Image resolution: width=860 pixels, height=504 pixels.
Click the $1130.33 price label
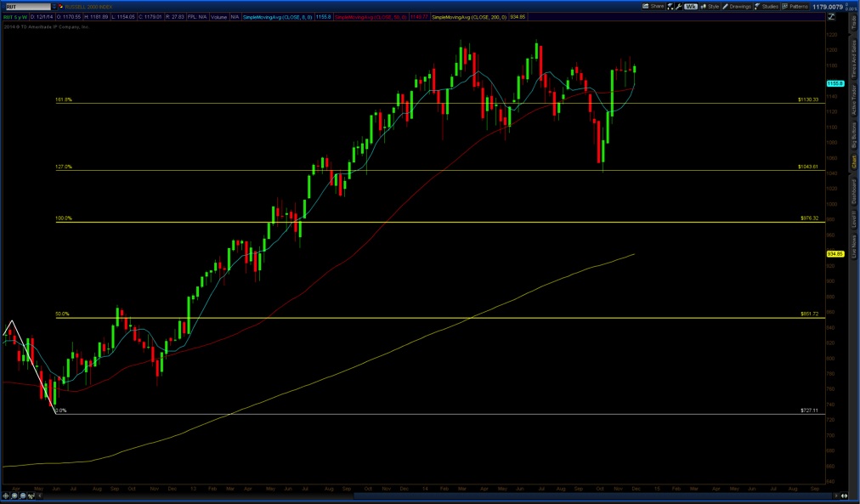(808, 99)
